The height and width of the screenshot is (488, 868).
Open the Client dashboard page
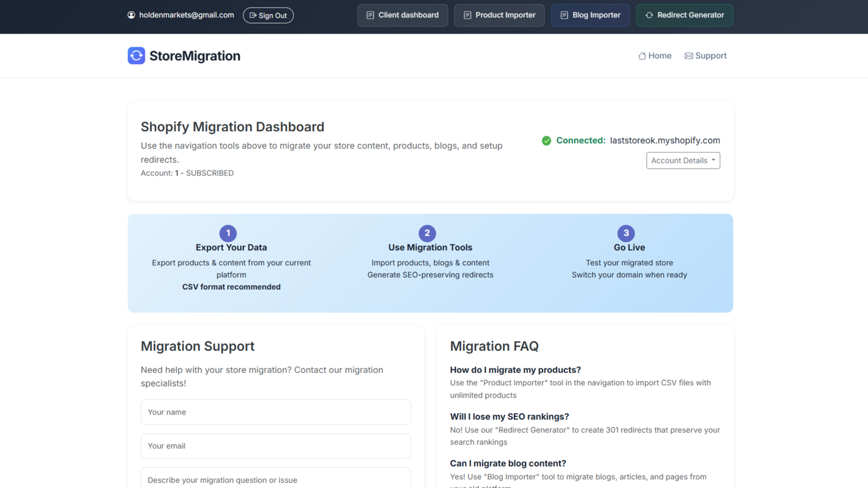[403, 15]
